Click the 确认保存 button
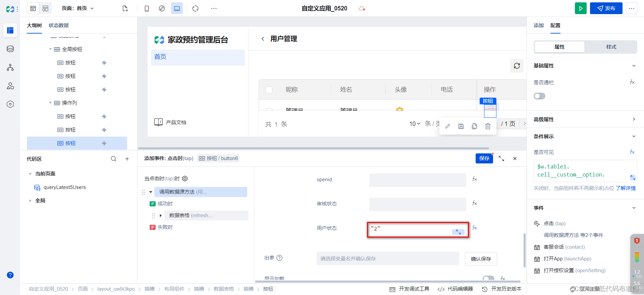 [481, 259]
